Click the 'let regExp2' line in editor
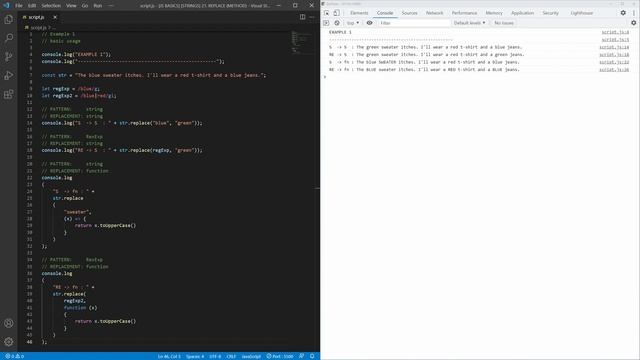This screenshot has width=640, height=360. (x=79, y=96)
